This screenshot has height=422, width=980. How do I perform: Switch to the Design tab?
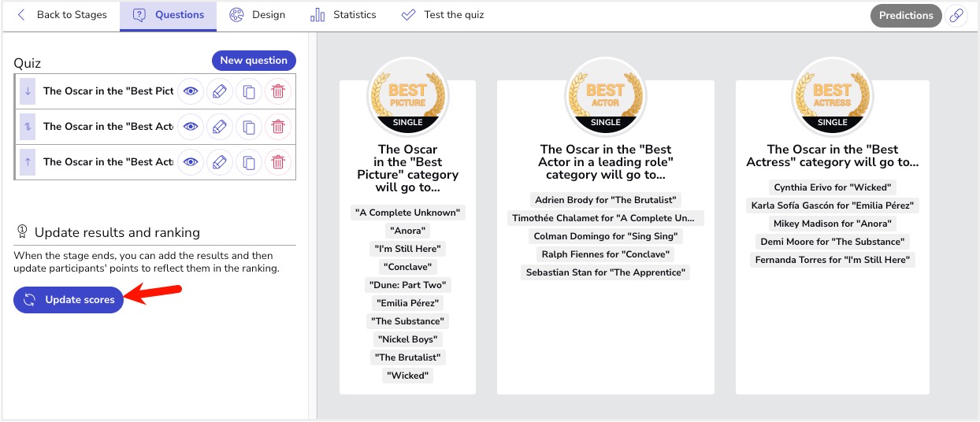click(x=257, y=15)
